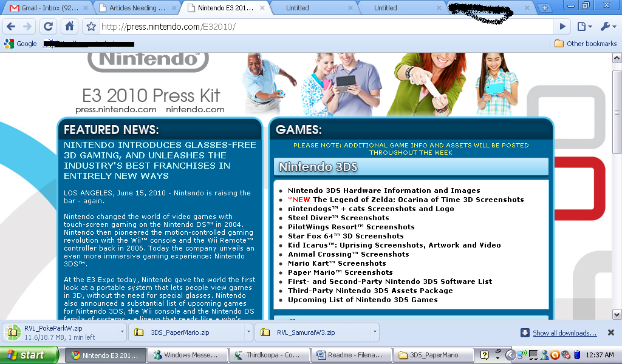622x364 pixels.
Task: Click the Go arrow in the address bar
Action: point(562,27)
